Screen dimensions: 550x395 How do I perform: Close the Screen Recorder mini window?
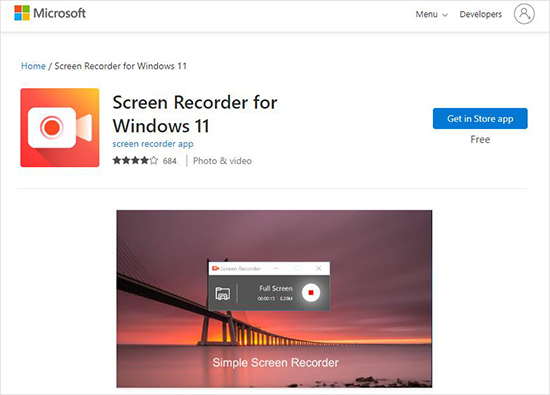tap(318, 268)
